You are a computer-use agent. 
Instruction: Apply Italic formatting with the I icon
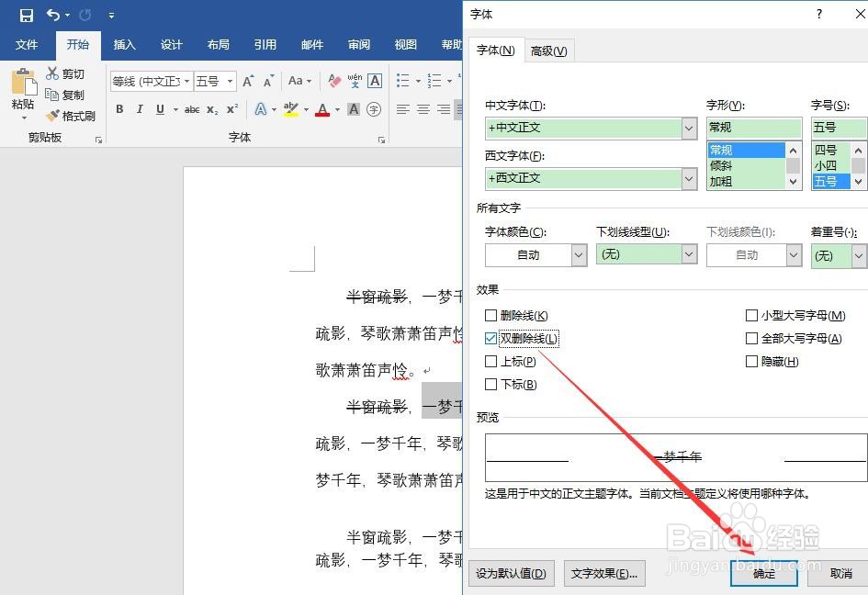pos(139,109)
